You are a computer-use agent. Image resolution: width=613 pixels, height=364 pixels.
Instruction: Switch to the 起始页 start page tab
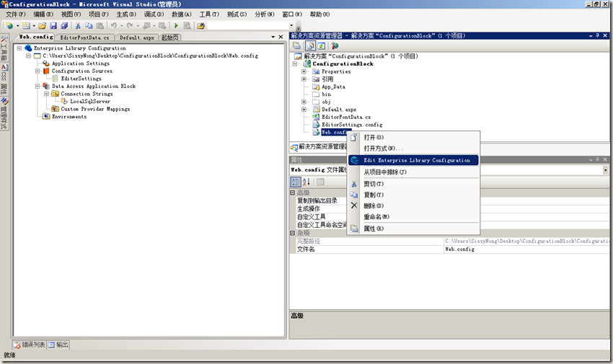[x=170, y=37]
